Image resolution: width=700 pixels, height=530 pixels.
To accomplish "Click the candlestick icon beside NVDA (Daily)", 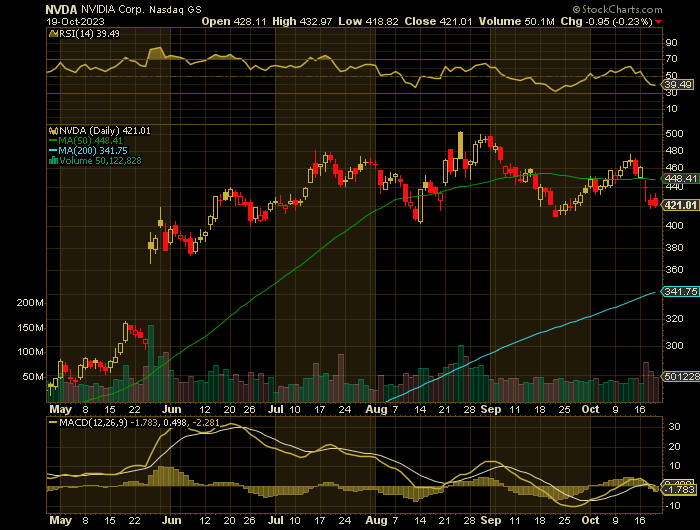I will [53, 131].
